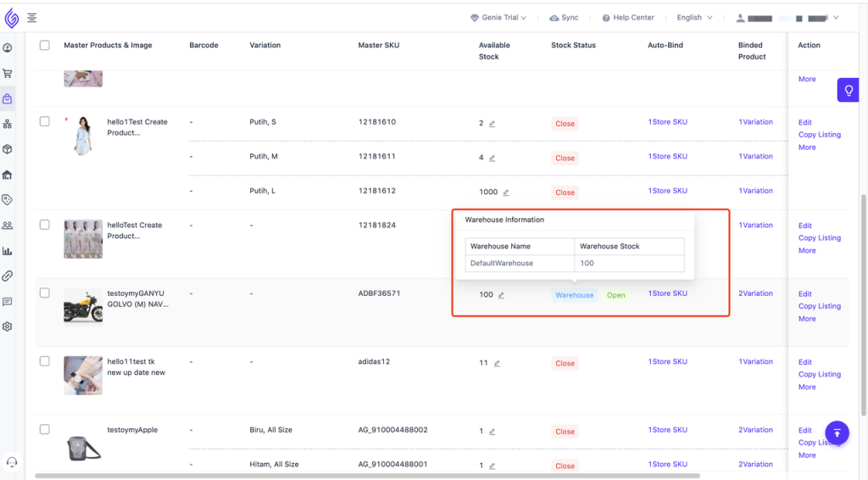
Task: Click the collapse sidebar menu icon
Action: (31, 18)
